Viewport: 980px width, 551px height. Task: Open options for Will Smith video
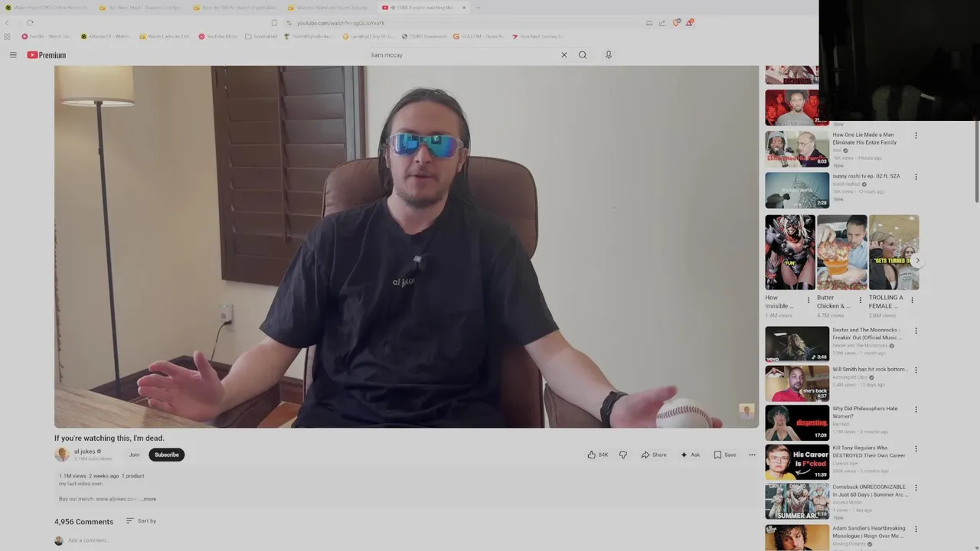point(916,370)
